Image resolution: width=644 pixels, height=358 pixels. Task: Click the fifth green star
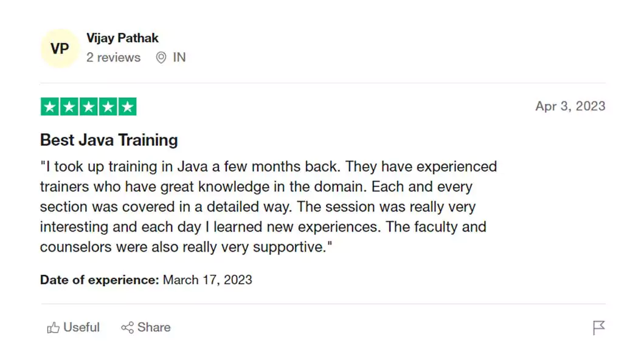[x=127, y=107]
